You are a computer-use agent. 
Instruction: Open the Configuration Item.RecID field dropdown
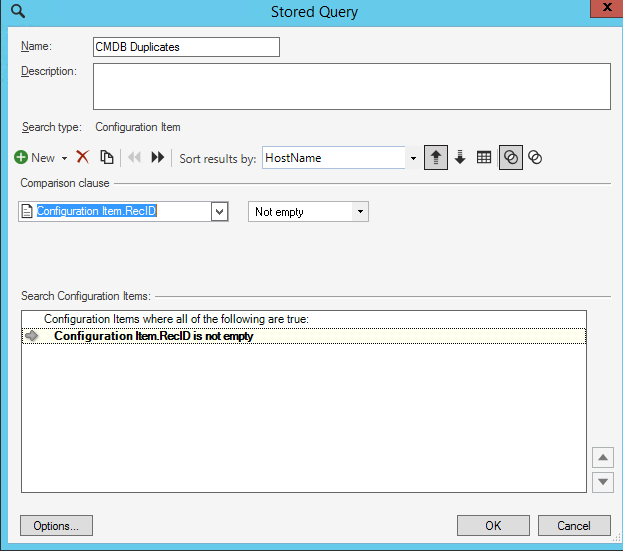[x=220, y=212]
